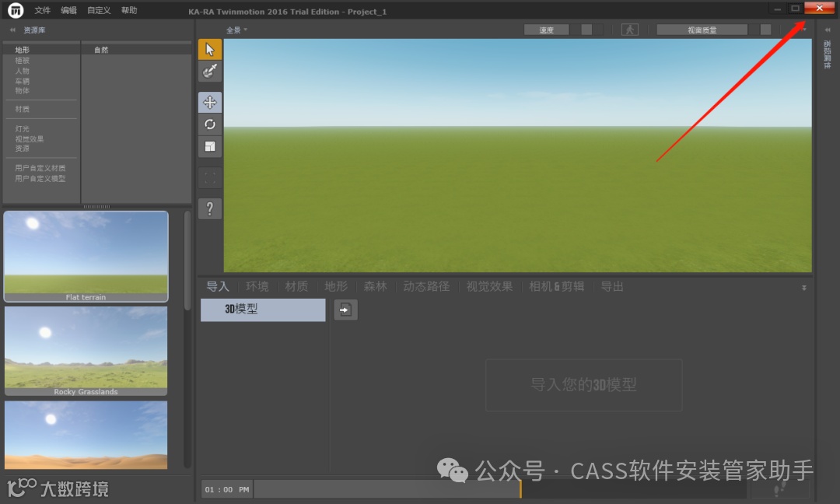Screen dimensions: 840x504
Task: Click the Twinmotion logo icon
Action: coord(16,9)
